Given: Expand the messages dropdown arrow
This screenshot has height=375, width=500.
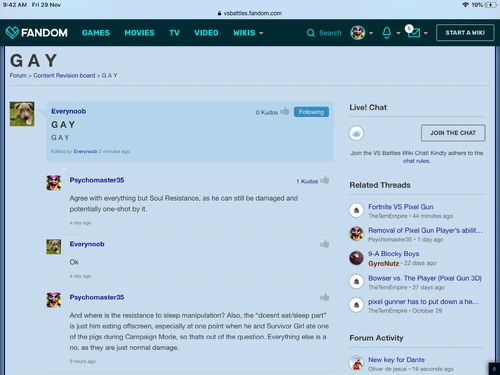Looking at the screenshot, I should click(426, 33).
